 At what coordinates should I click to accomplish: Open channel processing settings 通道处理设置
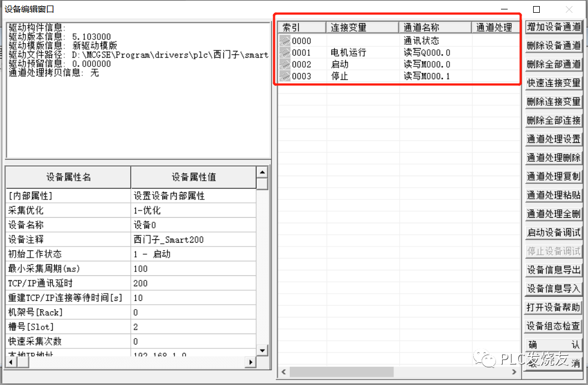click(x=554, y=139)
